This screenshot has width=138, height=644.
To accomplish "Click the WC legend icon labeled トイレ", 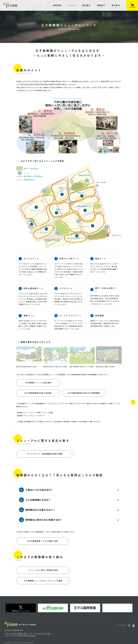I will (x=20, y=173).
